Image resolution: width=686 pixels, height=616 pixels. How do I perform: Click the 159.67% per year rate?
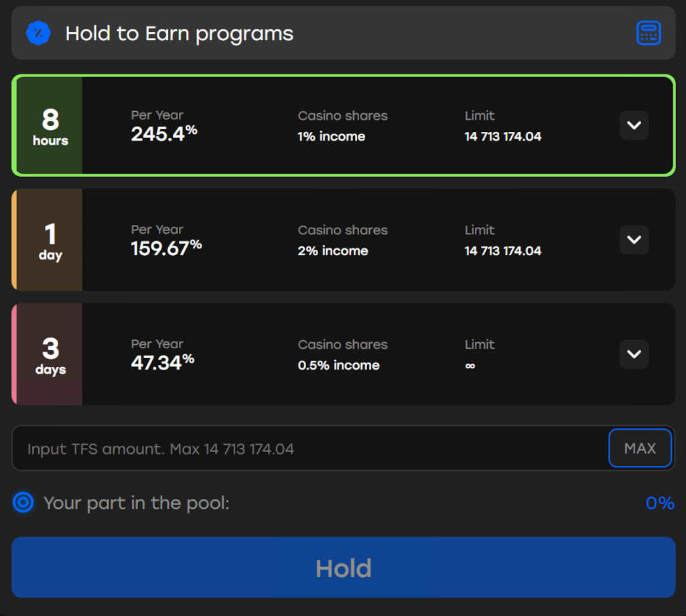click(166, 248)
